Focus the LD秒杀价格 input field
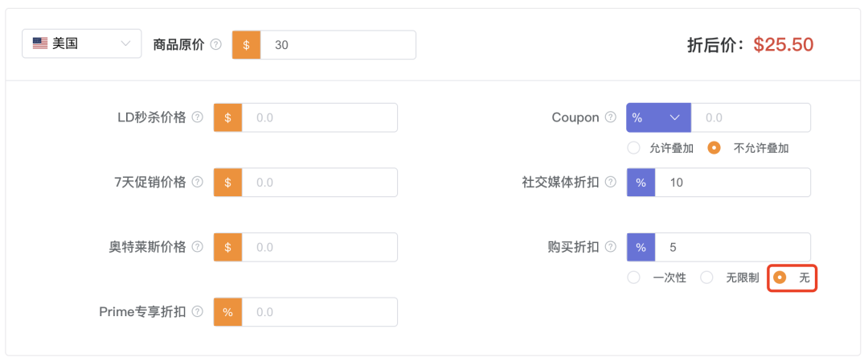 pyautogui.click(x=319, y=117)
